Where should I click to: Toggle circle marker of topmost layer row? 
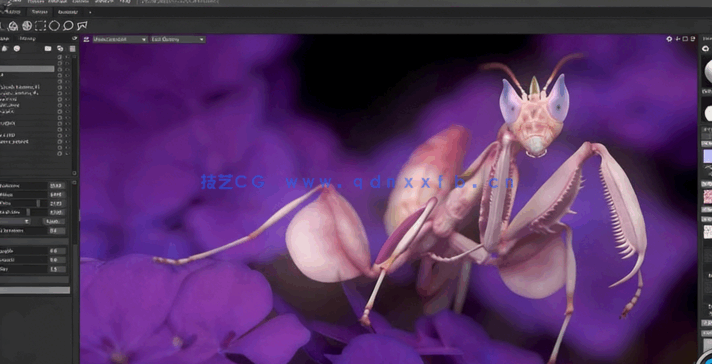tap(59, 57)
